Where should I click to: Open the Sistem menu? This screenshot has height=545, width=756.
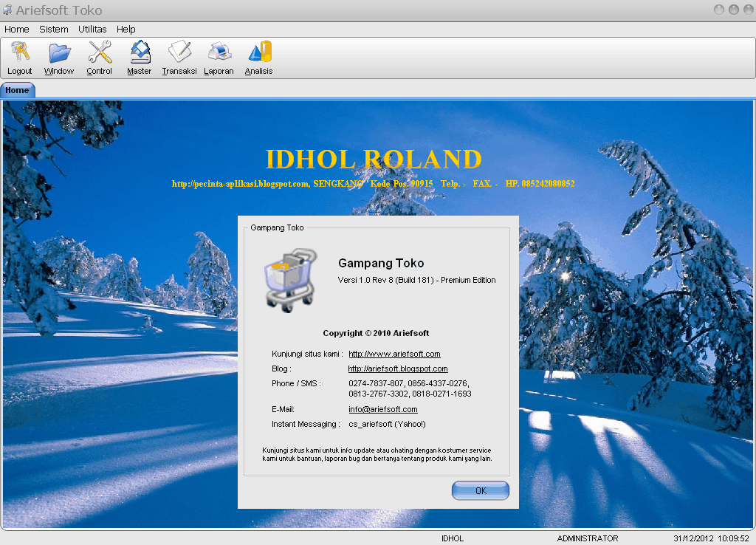point(53,30)
